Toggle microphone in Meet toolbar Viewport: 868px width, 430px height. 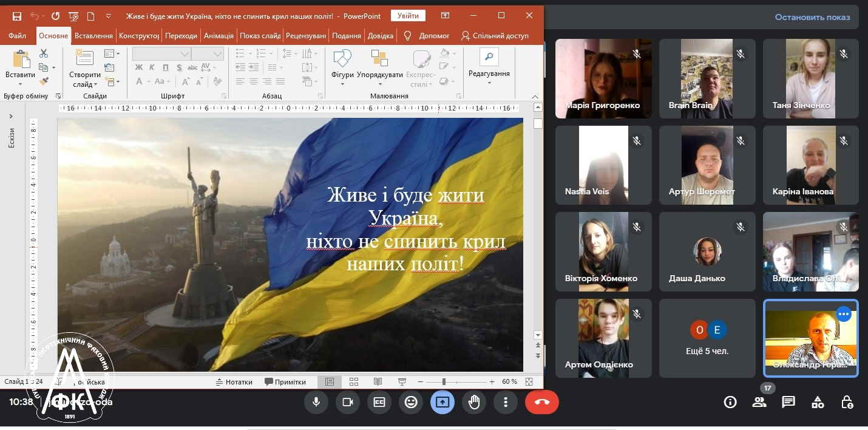[316, 402]
